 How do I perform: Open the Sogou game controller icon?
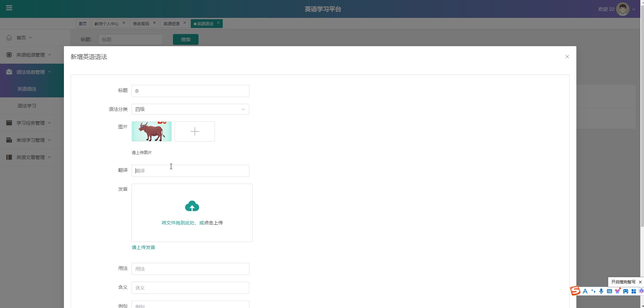pyautogui.click(x=625, y=291)
